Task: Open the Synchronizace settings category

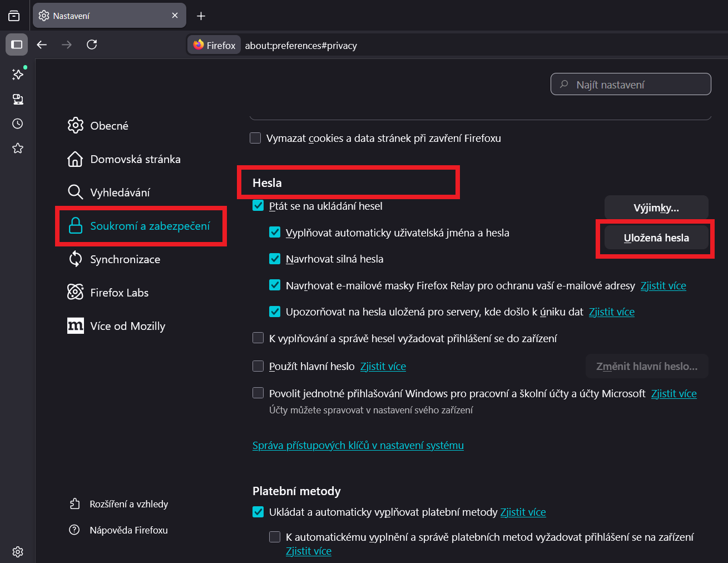Action: pos(125,259)
